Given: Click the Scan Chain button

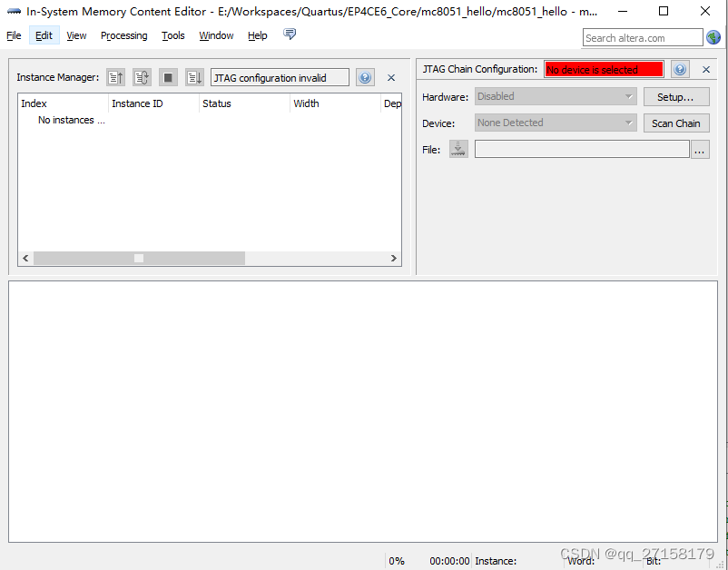Looking at the screenshot, I should click(676, 123).
